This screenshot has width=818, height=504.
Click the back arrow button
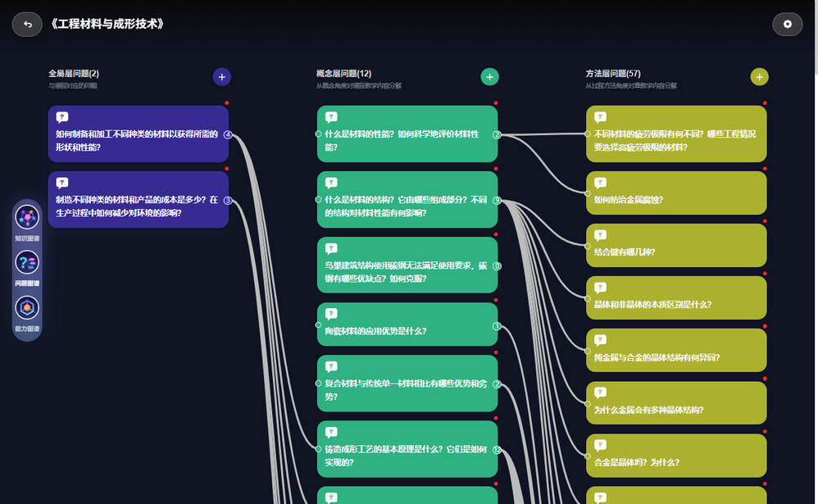(x=27, y=25)
